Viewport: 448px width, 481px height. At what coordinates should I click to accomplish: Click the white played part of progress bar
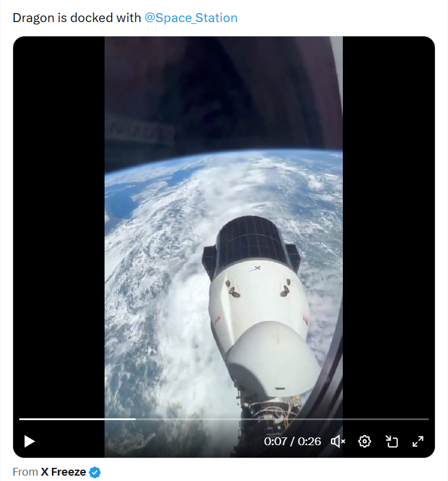[x=78, y=419]
